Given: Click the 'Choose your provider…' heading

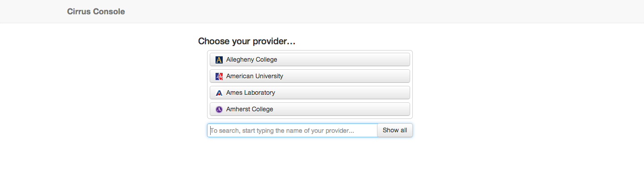Looking at the screenshot, I should (247, 41).
